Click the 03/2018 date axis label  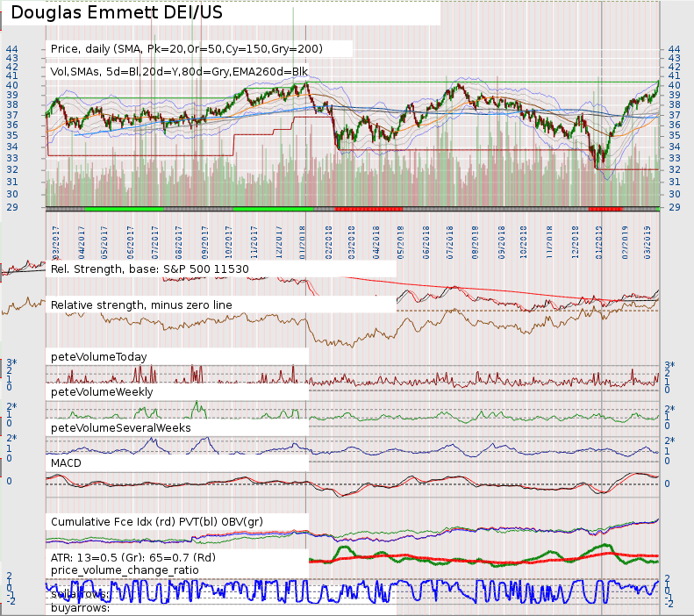(x=352, y=242)
